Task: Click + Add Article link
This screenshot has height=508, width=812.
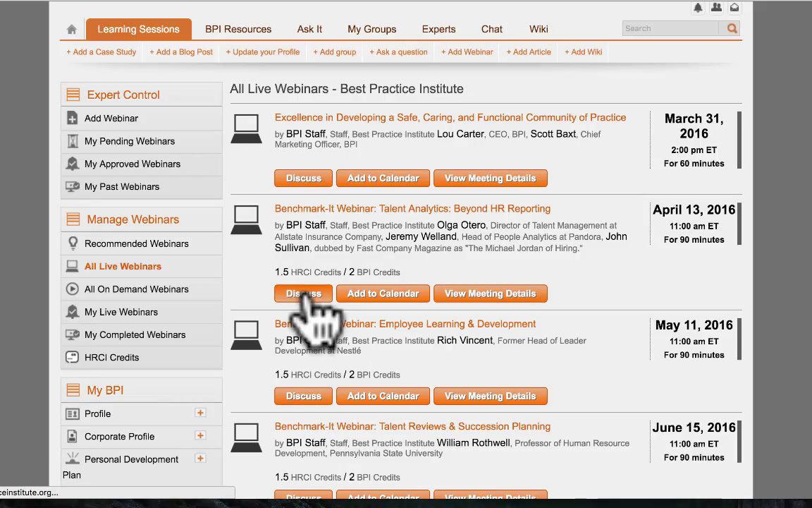Action: [x=529, y=52]
